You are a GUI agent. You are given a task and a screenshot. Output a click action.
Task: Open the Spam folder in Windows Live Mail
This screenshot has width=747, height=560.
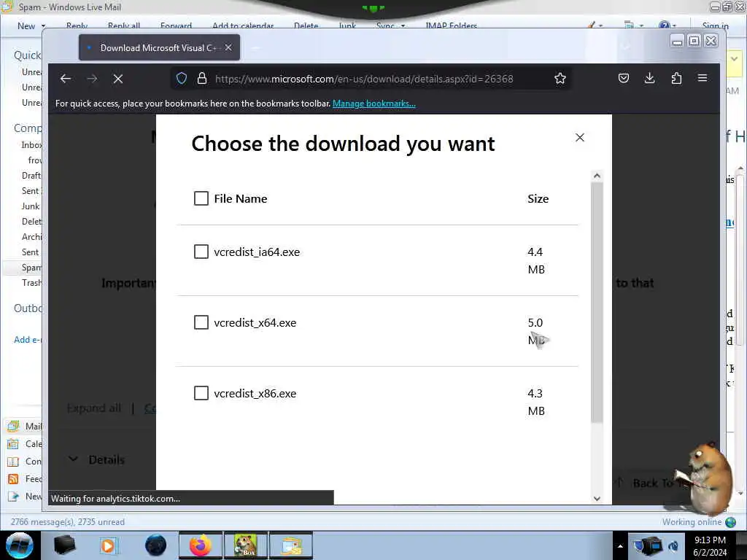click(31, 268)
